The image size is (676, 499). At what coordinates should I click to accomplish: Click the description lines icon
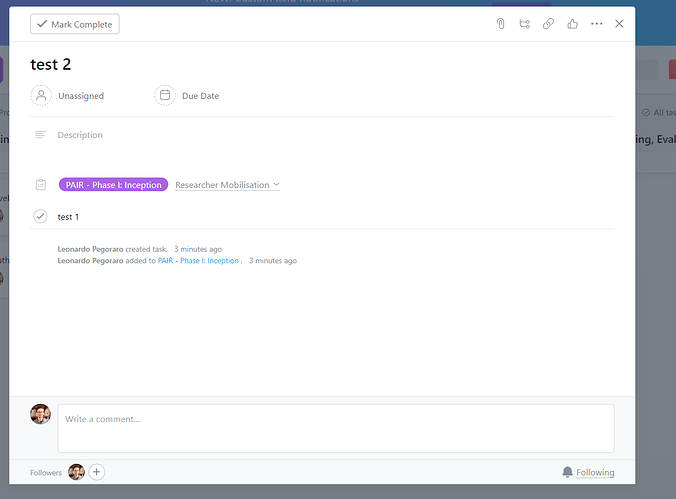point(40,135)
